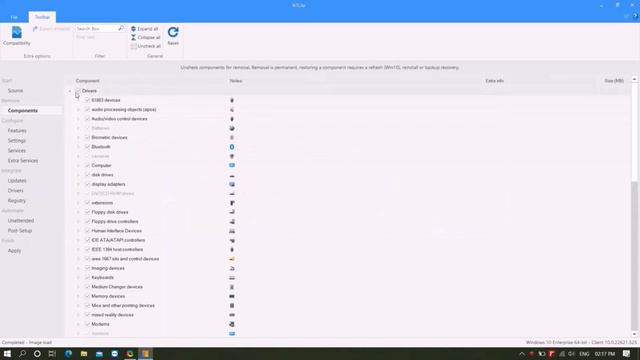Uncheck the disk drives checkbox
The width and height of the screenshot is (640, 360).
tap(87, 175)
